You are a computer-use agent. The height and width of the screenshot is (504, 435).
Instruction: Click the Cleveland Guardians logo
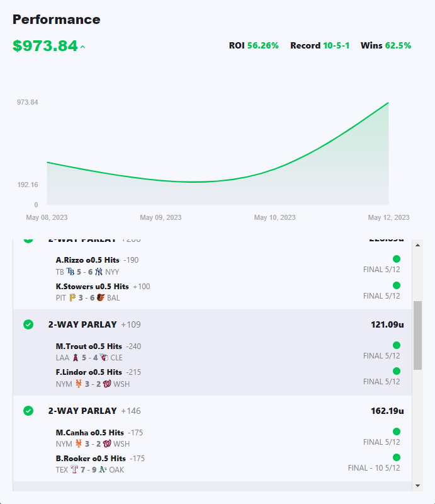click(104, 357)
